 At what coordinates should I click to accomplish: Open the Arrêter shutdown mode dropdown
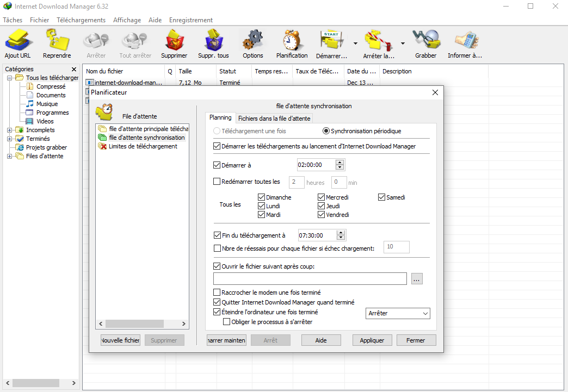(398, 314)
